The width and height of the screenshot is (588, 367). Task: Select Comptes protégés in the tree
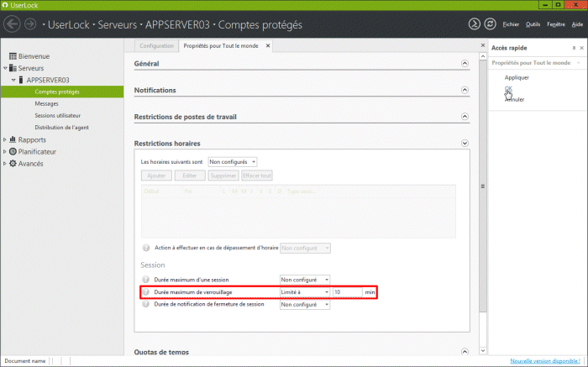57,92
